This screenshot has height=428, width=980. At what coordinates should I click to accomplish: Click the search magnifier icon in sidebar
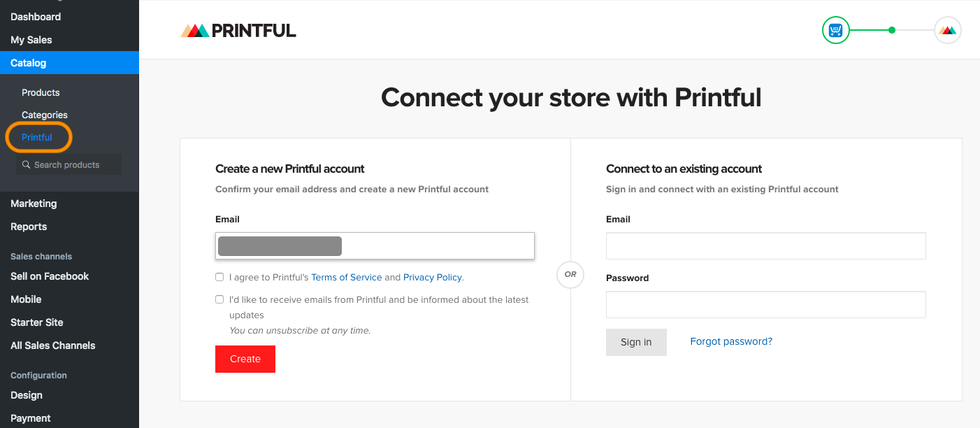coord(27,165)
